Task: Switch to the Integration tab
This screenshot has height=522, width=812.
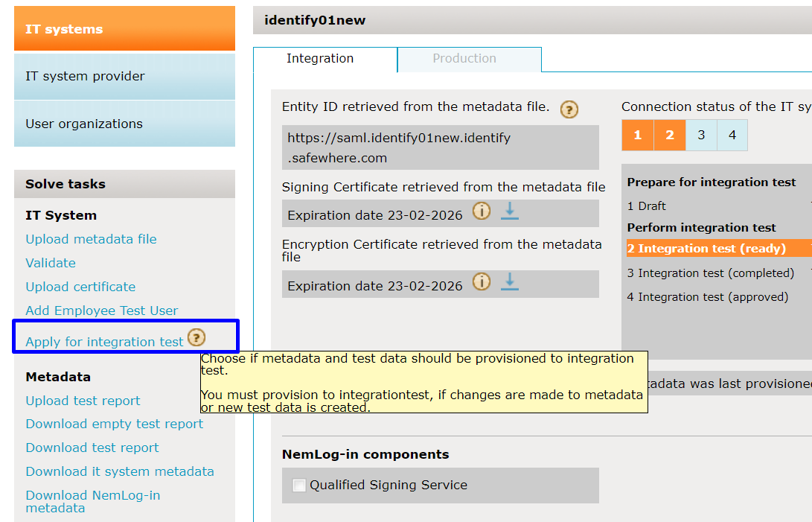Action: pos(325,59)
